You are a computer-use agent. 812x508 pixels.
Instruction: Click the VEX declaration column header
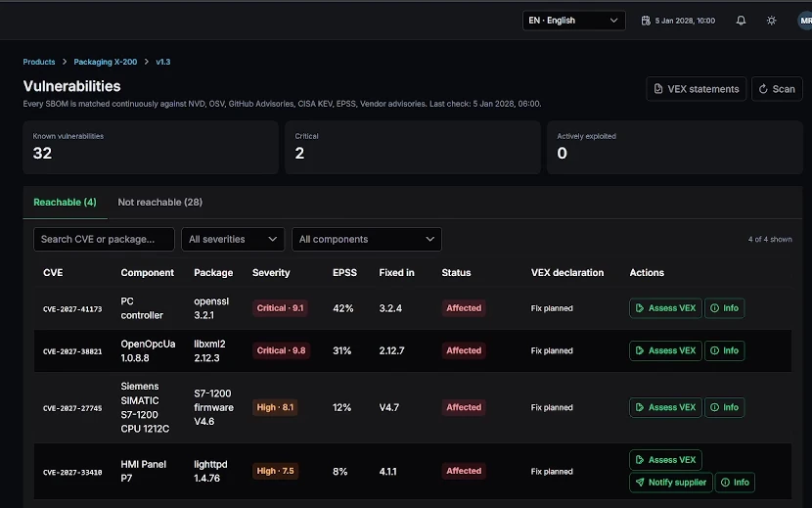pyautogui.click(x=567, y=273)
